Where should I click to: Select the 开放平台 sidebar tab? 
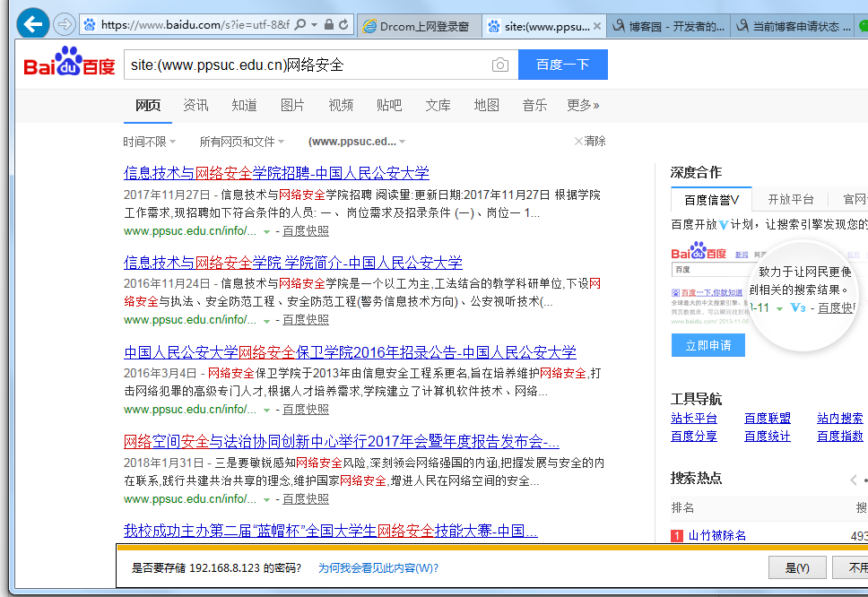[x=791, y=200]
